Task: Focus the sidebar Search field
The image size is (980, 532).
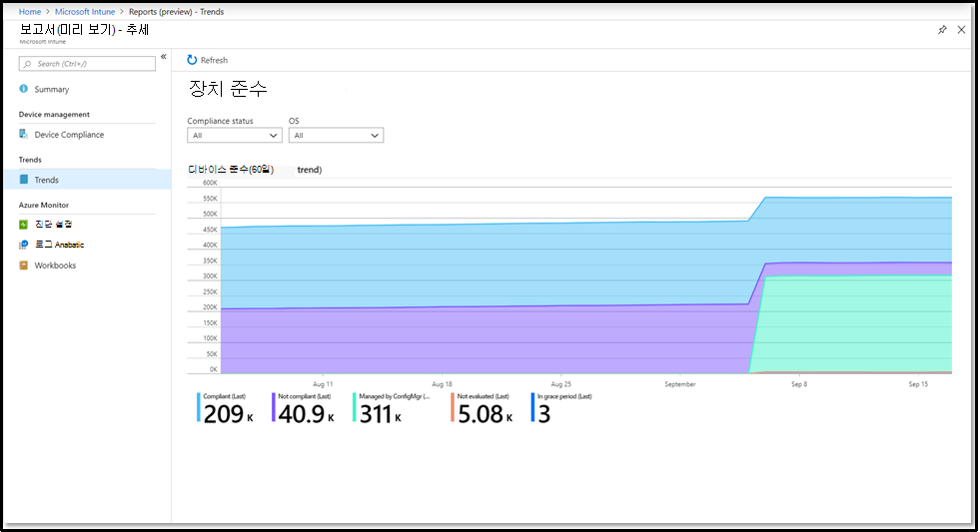Action: coord(87,64)
